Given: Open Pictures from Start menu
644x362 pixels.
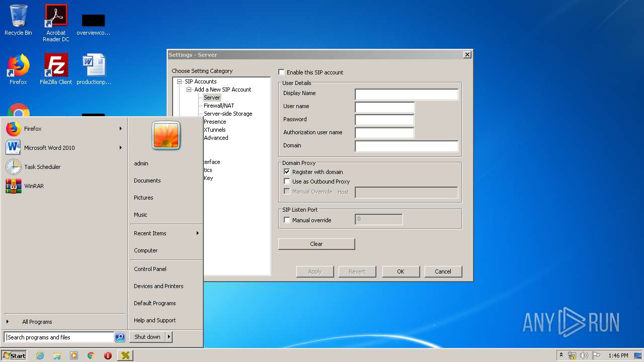Looking at the screenshot, I should point(143,198).
